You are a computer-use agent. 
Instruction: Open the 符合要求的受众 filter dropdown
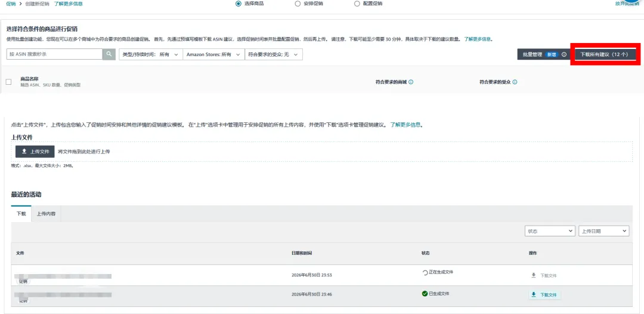point(274,54)
